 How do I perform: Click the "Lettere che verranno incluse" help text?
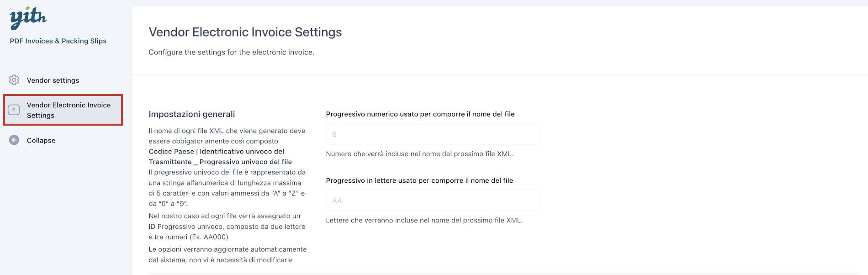tap(424, 220)
